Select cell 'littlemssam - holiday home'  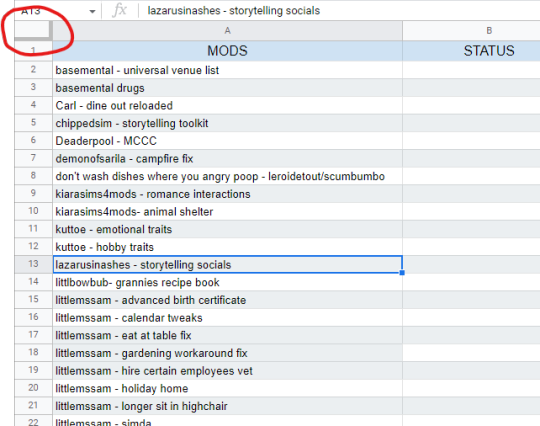click(227, 388)
